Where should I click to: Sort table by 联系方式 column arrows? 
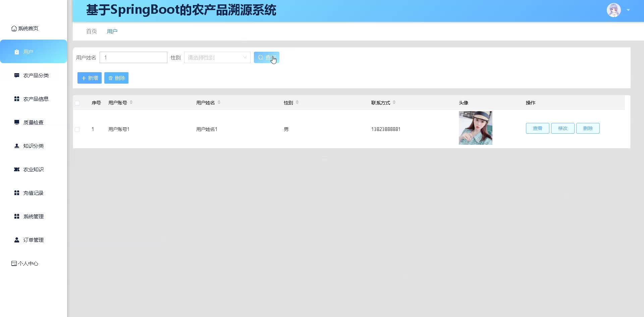coord(394,102)
